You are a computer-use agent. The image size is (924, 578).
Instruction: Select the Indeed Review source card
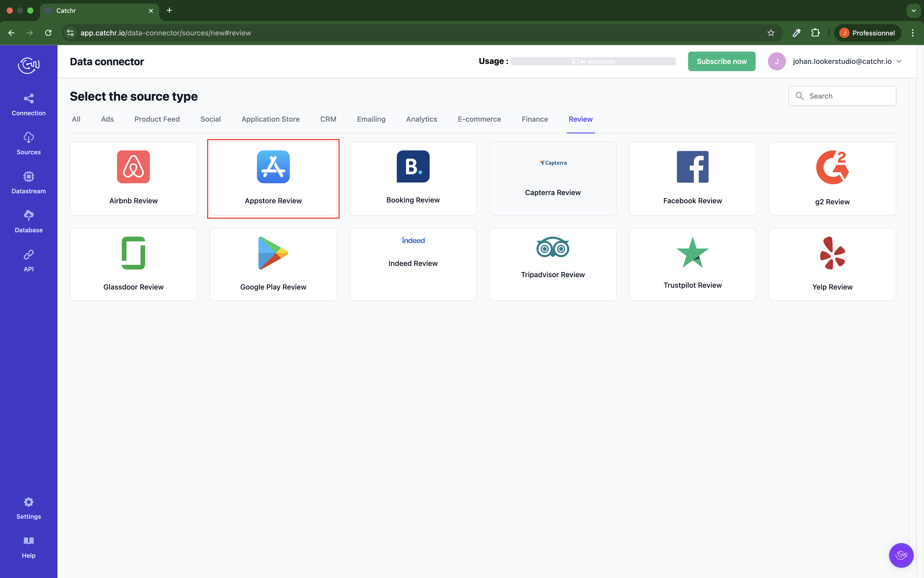[413, 264]
